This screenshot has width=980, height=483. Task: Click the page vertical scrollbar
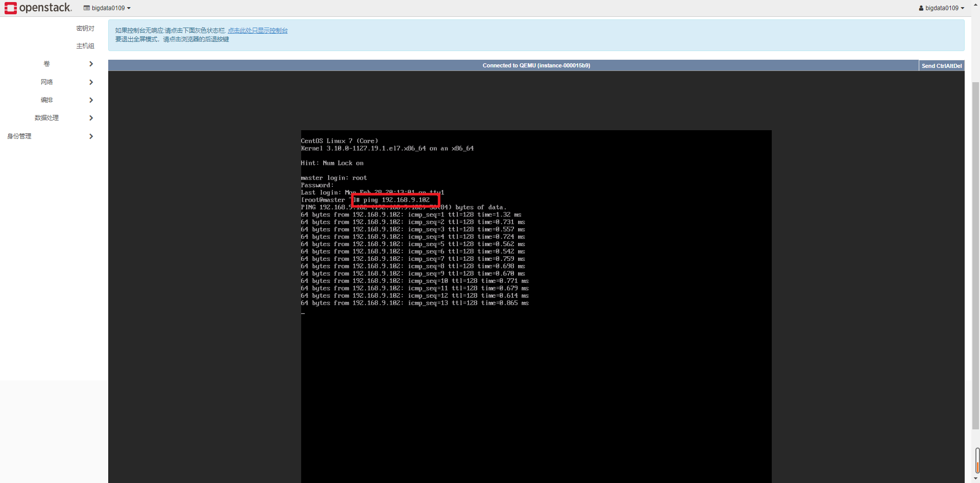tap(975, 255)
